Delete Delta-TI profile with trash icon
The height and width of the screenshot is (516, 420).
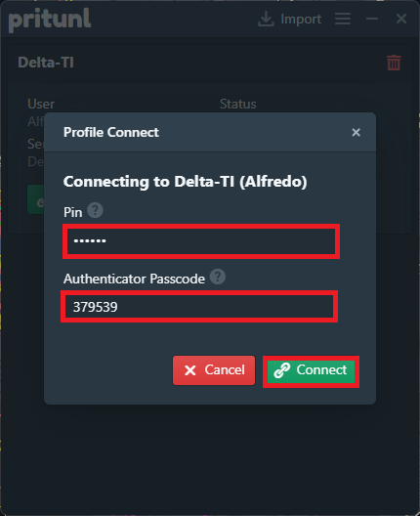pyautogui.click(x=394, y=63)
